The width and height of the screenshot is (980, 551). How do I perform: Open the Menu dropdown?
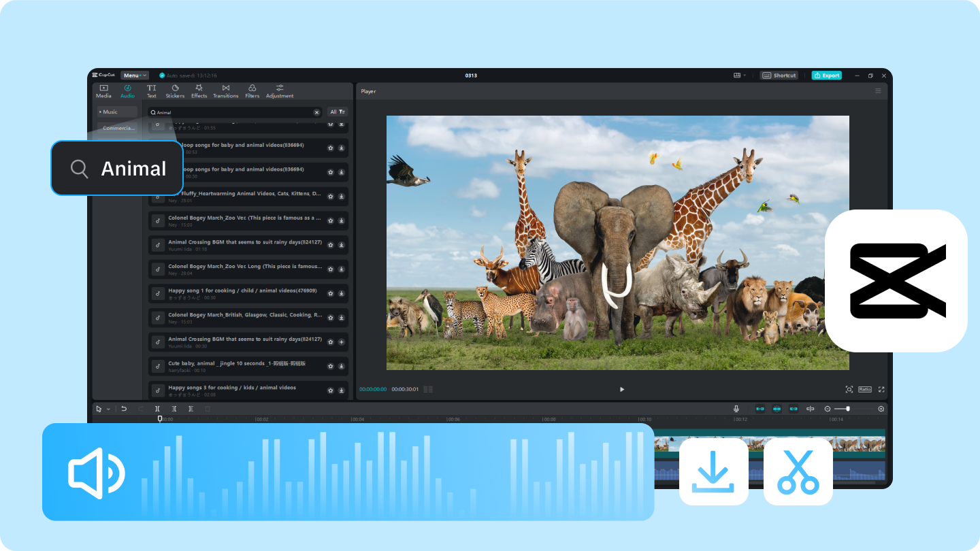pos(133,76)
